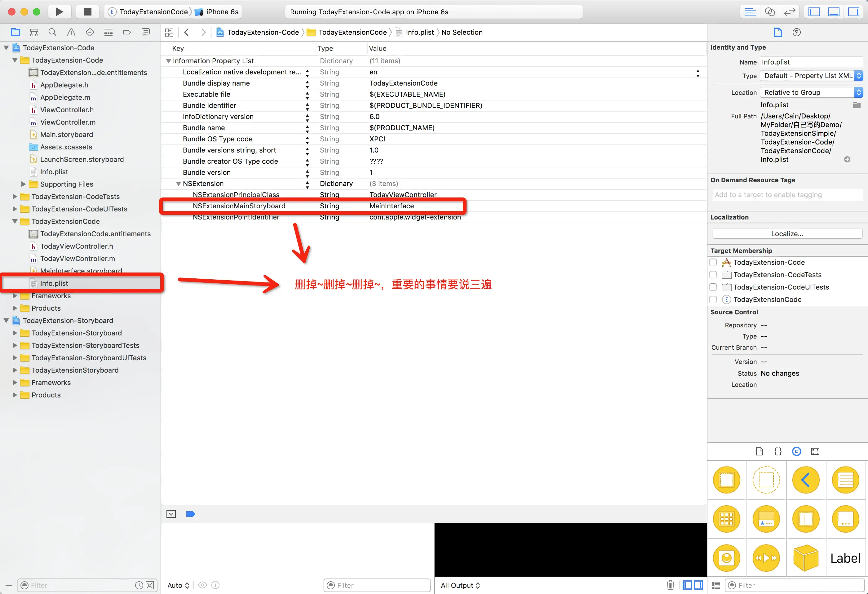The width and height of the screenshot is (868, 594).
Task: Select the Label object in library
Action: pyautogui.click(x=845, y=558)
